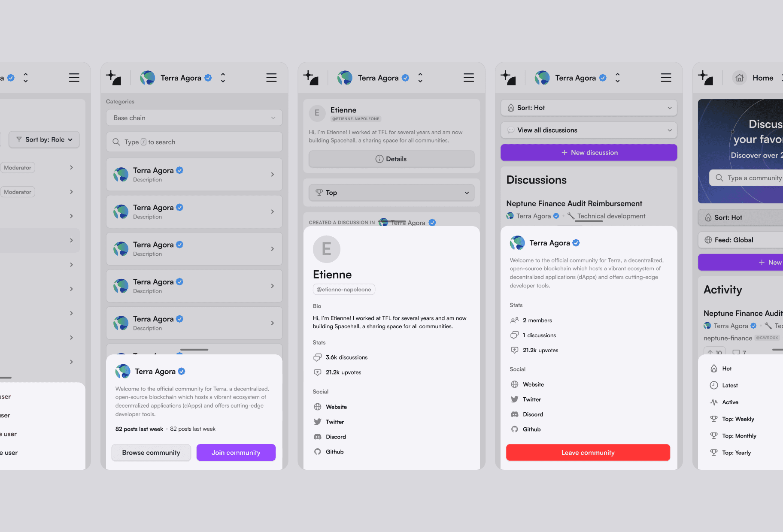Viewport: 783px width, 532px height.
Task: Click the Browse community button
Action: pyautogui.click(x=151, y=453)
